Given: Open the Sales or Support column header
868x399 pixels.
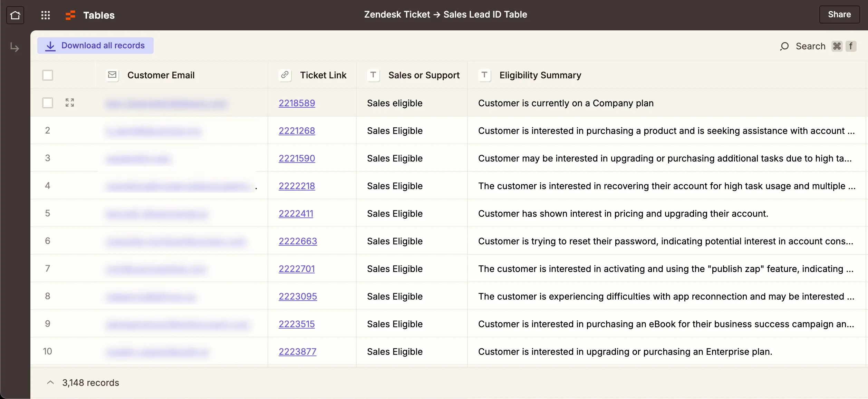Looking at the screenshot, I should click(x=412, y=75).
